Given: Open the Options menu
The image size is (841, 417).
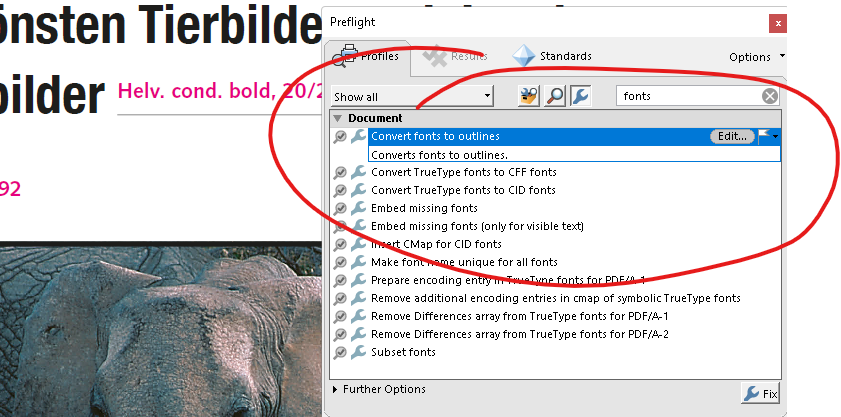Looking at the screenshot, I should coord(756,57).
